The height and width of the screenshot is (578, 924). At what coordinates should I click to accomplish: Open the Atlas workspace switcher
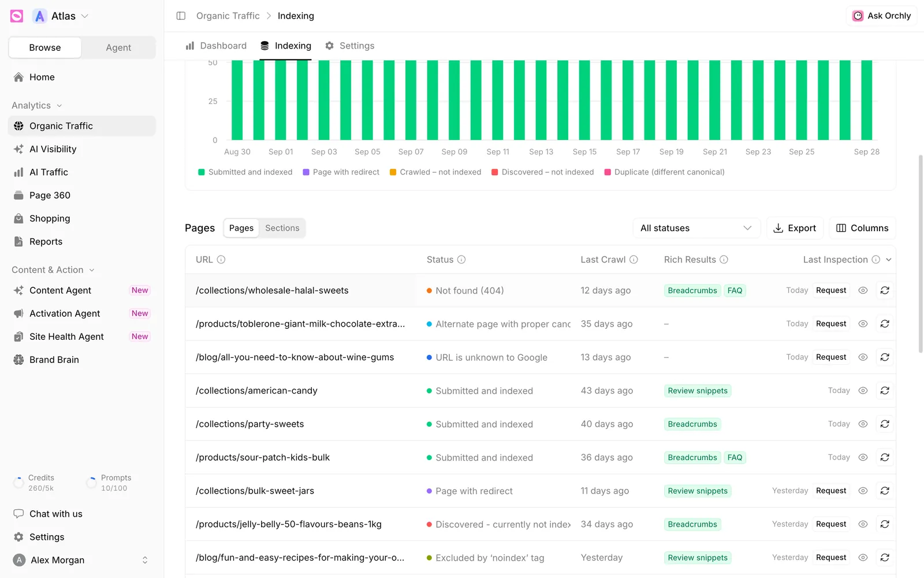[x=61, y=16]
